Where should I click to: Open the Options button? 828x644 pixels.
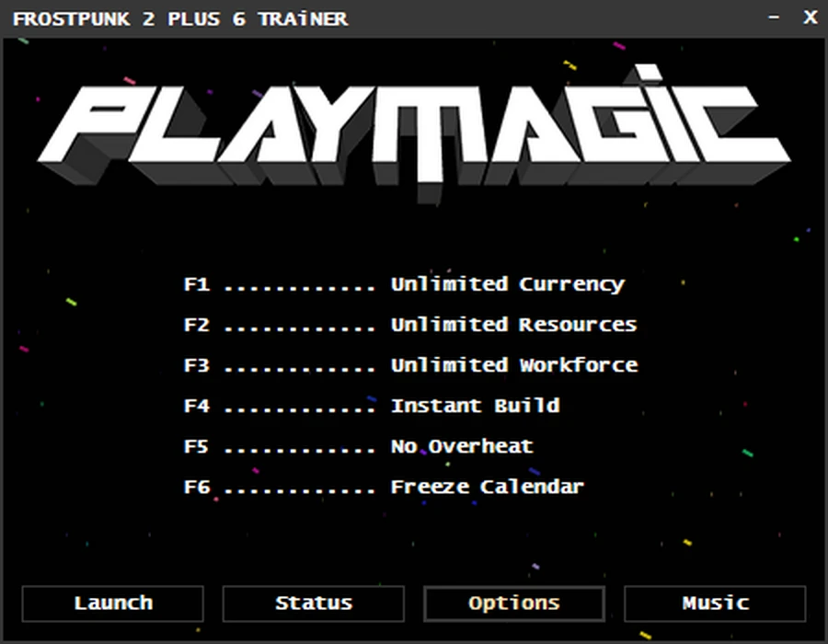tap(514, 604)
